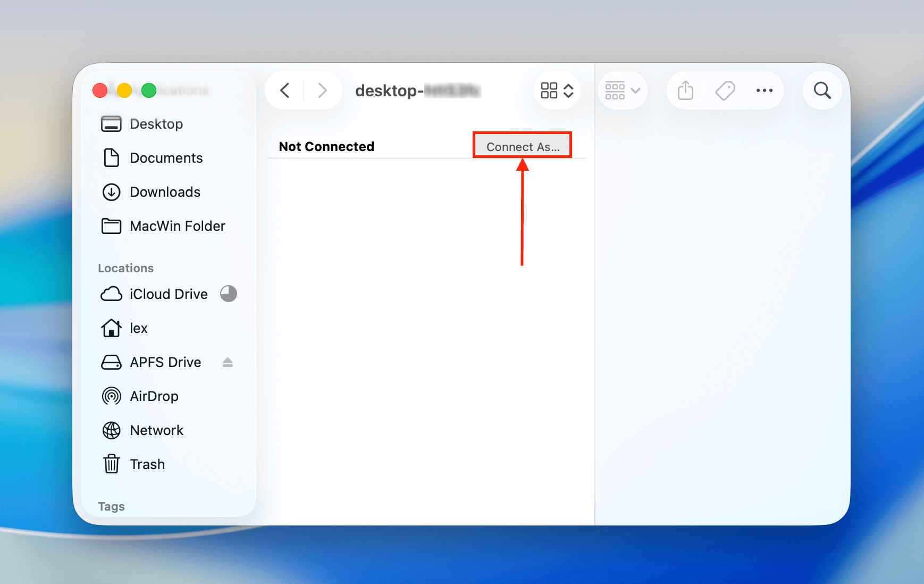Select MacWin Folder in sidebar

click(x=177, y=226)
